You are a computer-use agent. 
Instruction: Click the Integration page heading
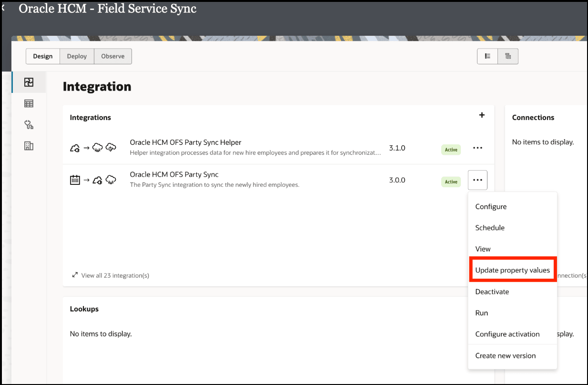(x=97, y=87)
